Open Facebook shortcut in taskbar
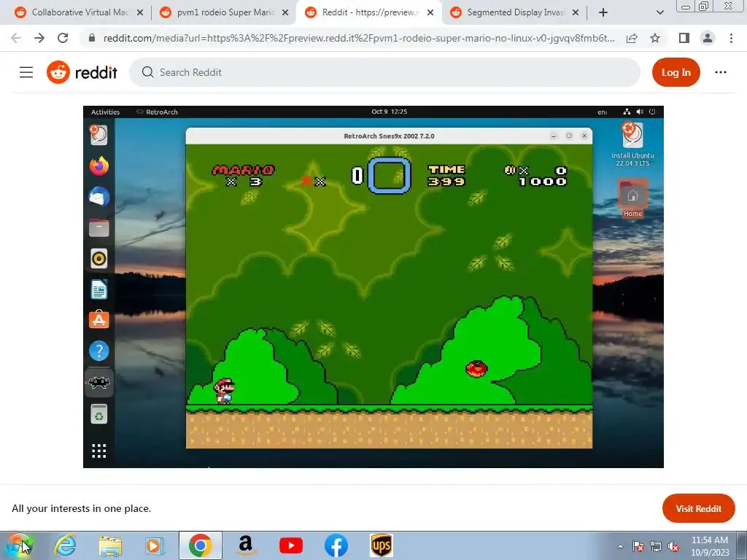The image size is (747, 560). 336,545
